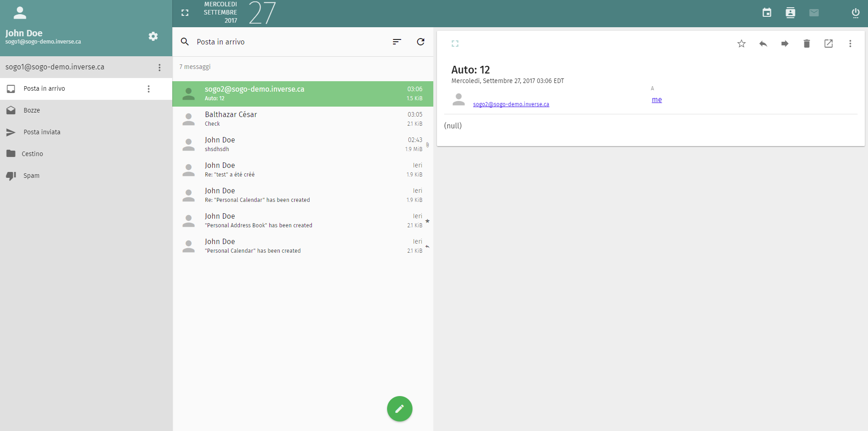
Task: Open John Doe 'shsdhsdh' message
Action: (303, 145)
